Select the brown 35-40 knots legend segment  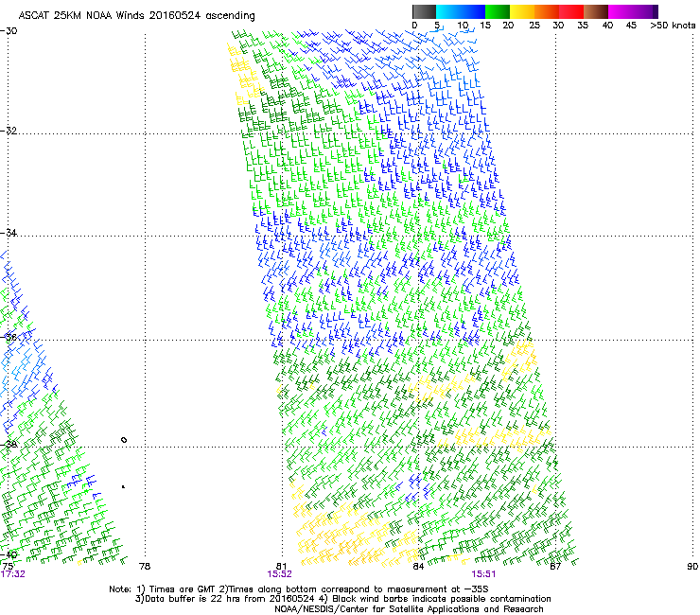pyautogui.click(x=596, y=11)
